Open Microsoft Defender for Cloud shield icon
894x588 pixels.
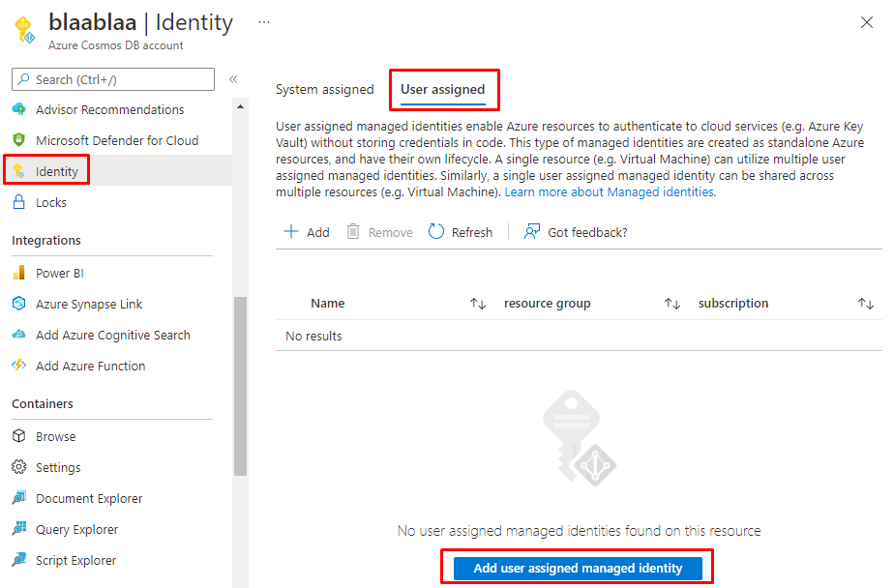(18, 140)
